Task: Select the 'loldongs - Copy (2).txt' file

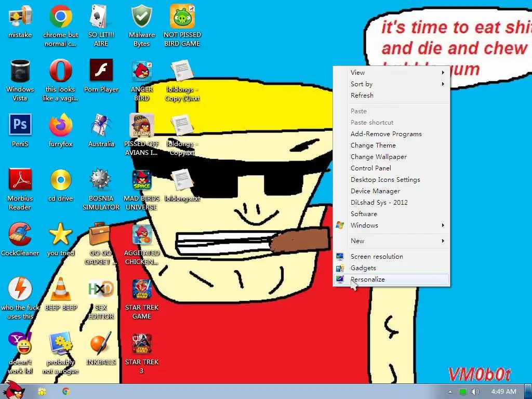Action: pyautogui.click(x=182, y=71)
